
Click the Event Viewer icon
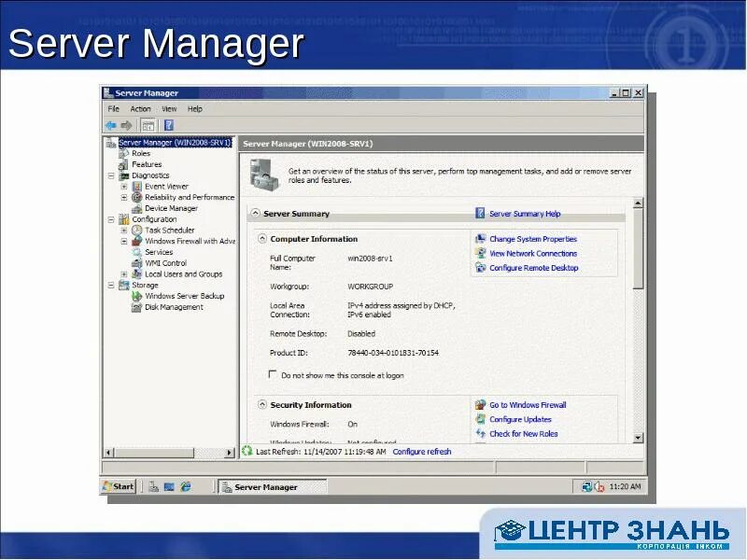coord(136,187)
